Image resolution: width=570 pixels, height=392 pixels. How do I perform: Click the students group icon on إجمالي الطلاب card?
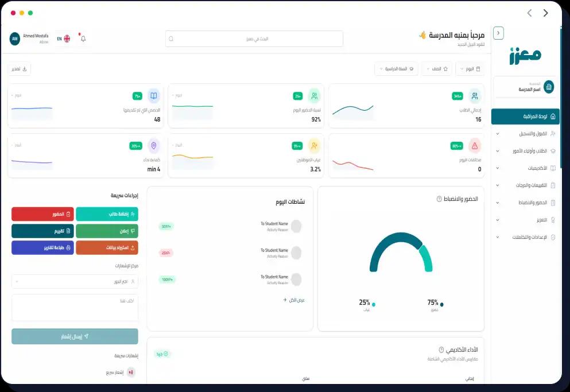click(x=474, y=95)
